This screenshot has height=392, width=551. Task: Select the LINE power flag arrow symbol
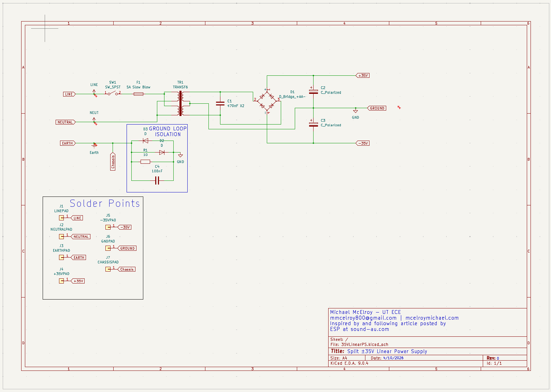click(94, 92)
